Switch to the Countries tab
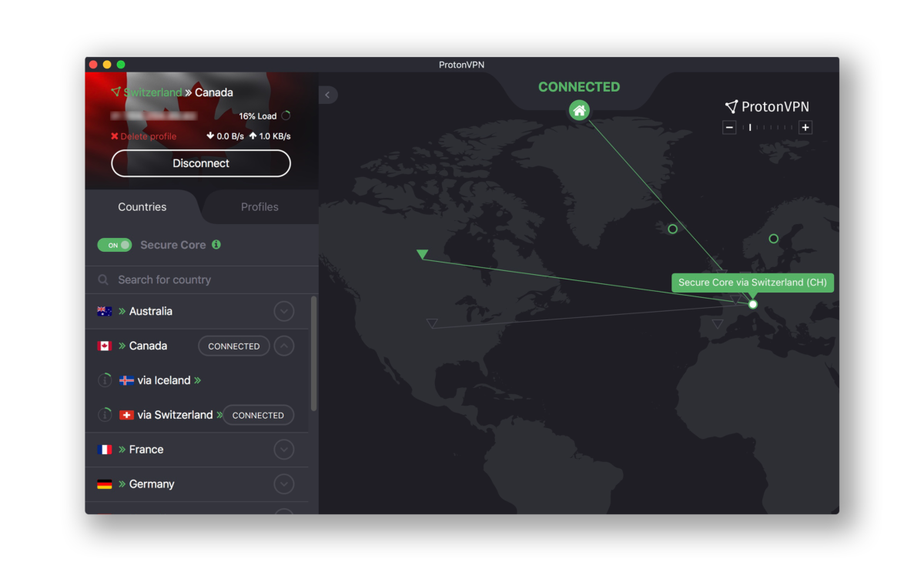The height and width of the screenshot is (572, 924). 142,207
